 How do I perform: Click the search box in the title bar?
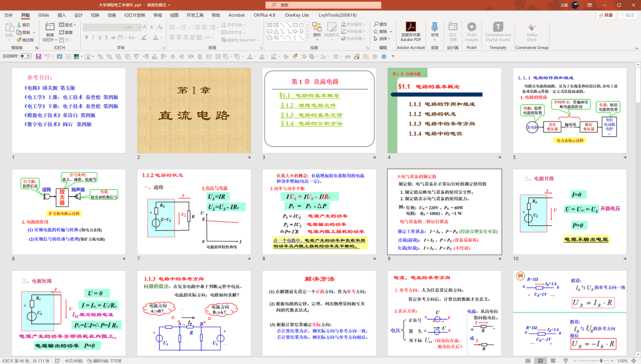323,5
